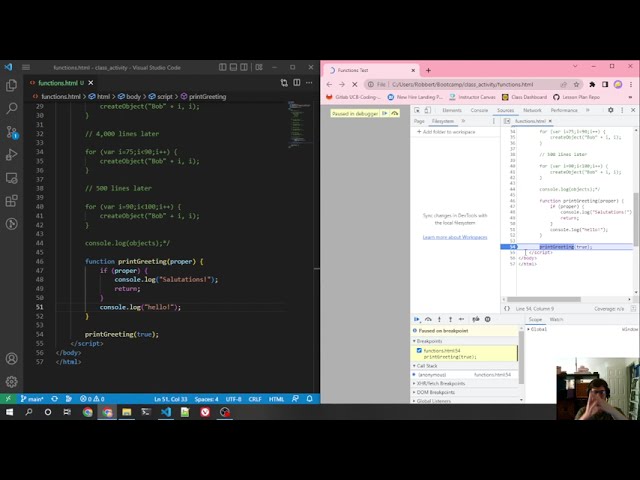Open DevTools settings gear
The image size is (640, 480).
click(x=611, y=110)
